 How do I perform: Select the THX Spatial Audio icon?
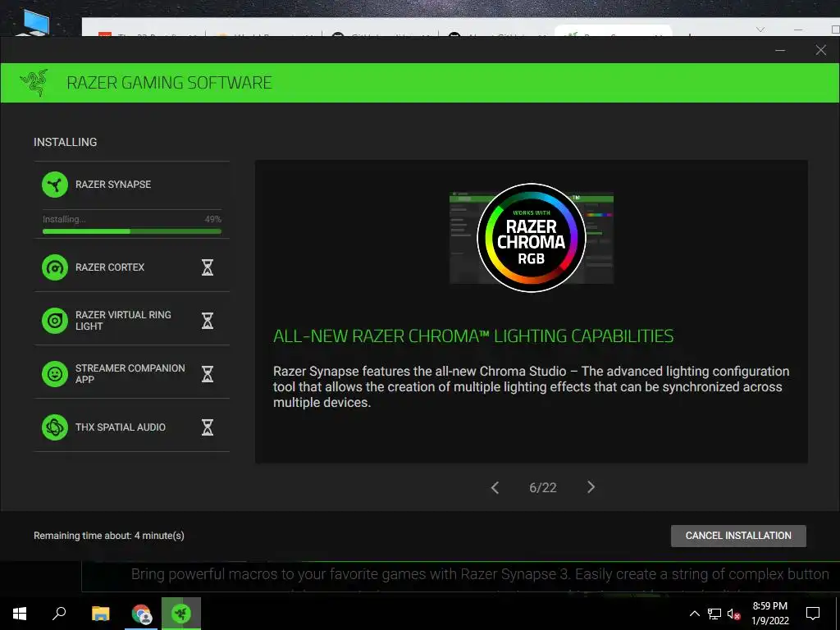point(55,427)
